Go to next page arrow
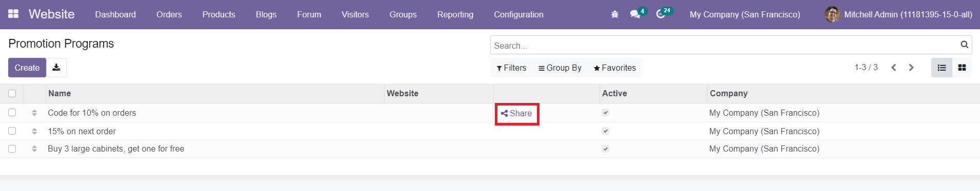 click(x=911, y=68)
